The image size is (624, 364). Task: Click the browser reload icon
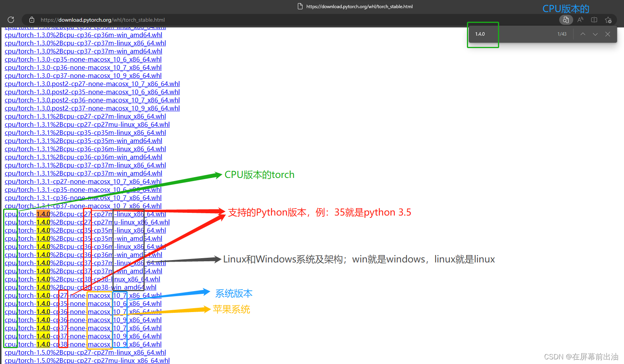11,20
